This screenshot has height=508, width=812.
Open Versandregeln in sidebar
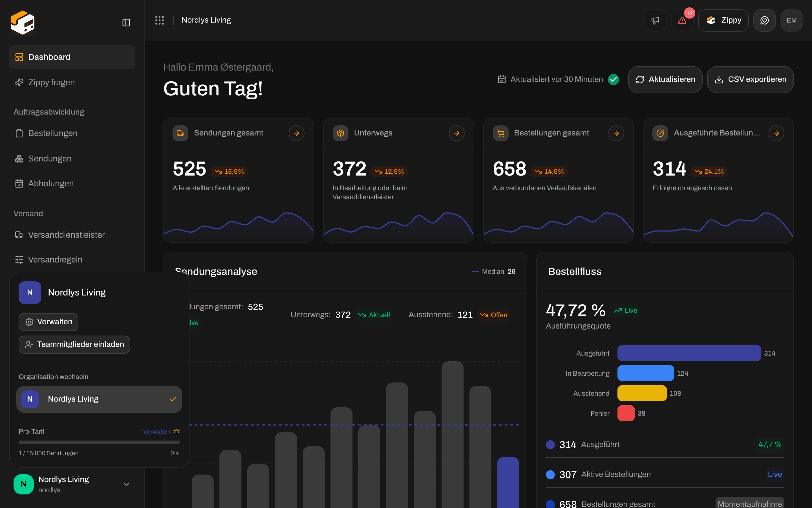[x=72, y=260]
